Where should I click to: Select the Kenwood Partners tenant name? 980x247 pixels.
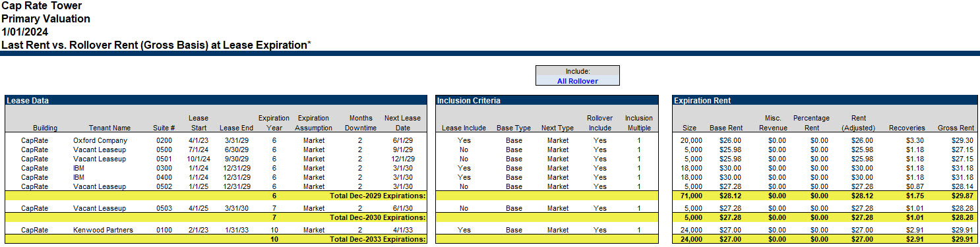[103, 230]
